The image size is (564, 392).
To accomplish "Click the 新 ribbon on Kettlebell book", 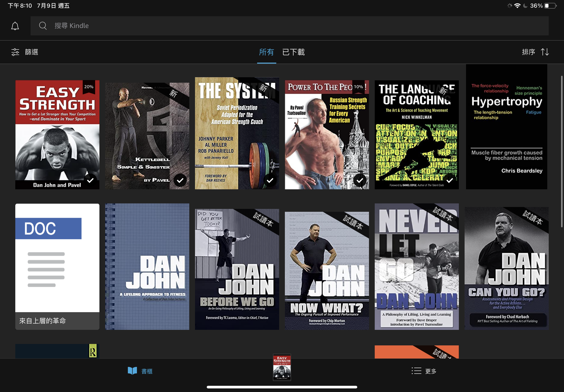I will [173, 94].
